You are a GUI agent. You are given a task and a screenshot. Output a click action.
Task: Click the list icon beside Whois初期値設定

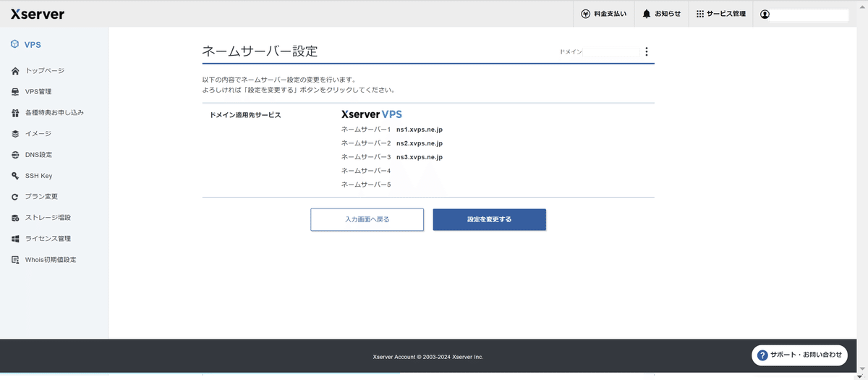[x=15, y=260]
